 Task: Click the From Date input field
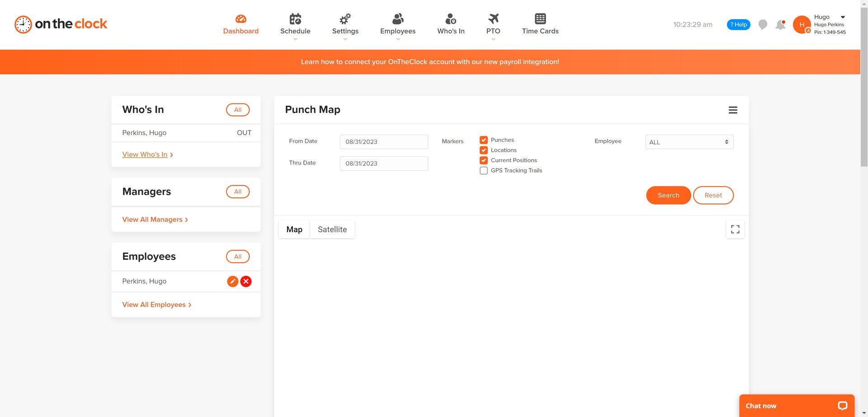click(384, 142)
